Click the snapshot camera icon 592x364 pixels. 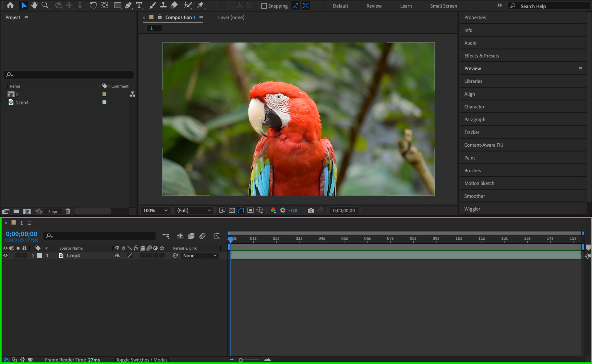coord(311,210)
